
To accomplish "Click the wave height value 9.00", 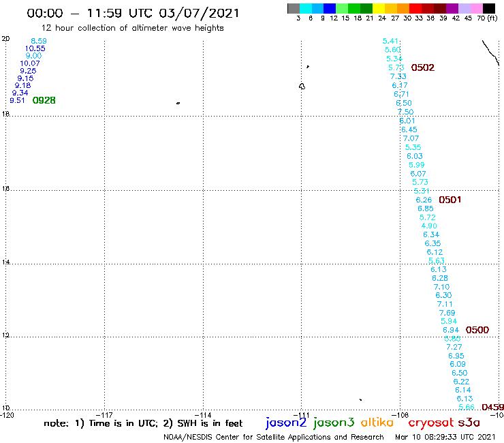I will pyautogui.click(x=33, y=56).
